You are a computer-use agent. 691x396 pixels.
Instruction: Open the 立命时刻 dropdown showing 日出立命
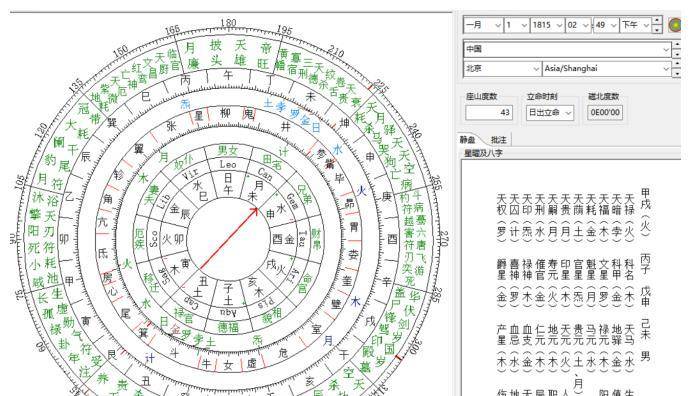click(x=550, y=113)
